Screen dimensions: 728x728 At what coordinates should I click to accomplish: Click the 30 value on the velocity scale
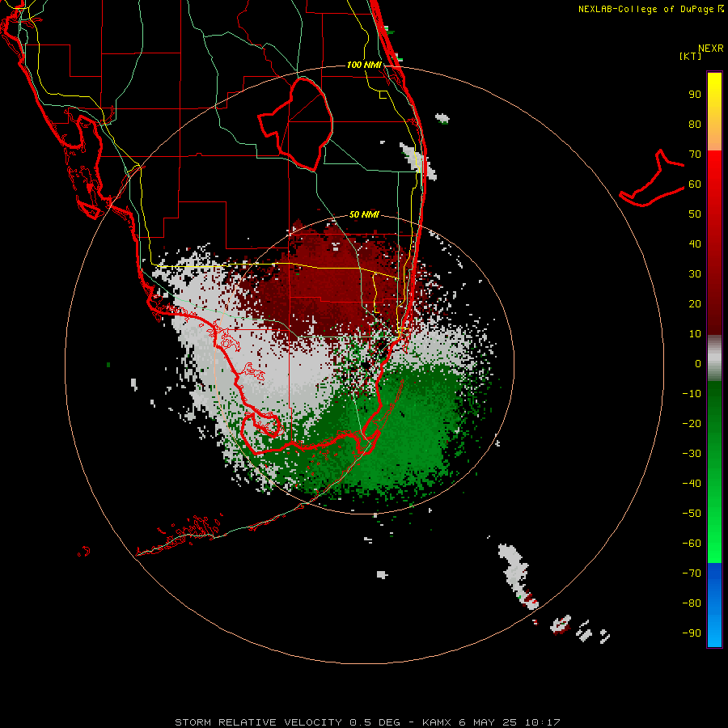click(x=695, y=274)
